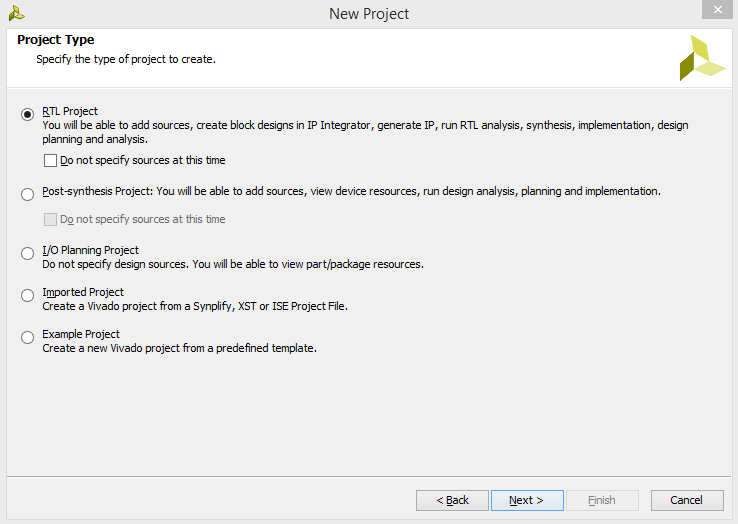Viewport: 738px width, 524px height.
Task: Click the Imported Project label
Action: click(83, 292)
